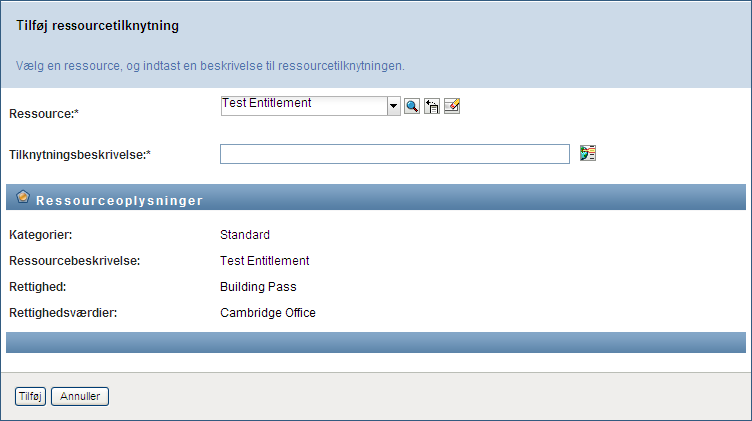Viewport: 752px width, 421px height.
Task: Select the Cambridge Office value text
Action: pyautogui.click(x=268, y=313)
